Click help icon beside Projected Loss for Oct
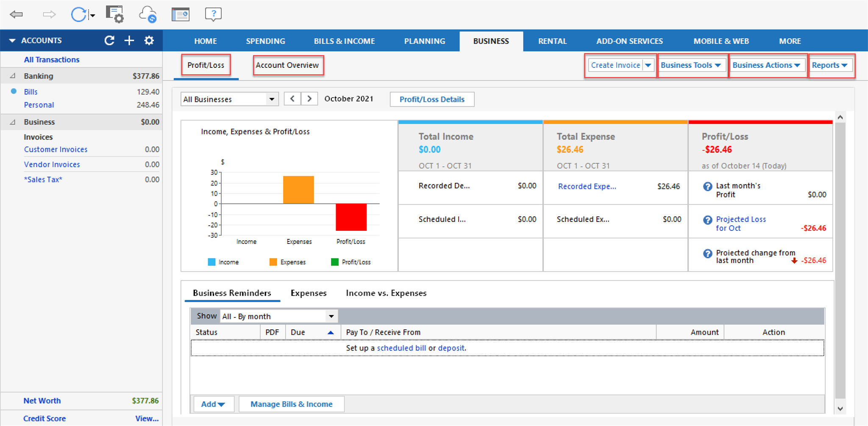The width and height of the screenshot is (868, 426). pyautogui.click(x=707, y=220)
